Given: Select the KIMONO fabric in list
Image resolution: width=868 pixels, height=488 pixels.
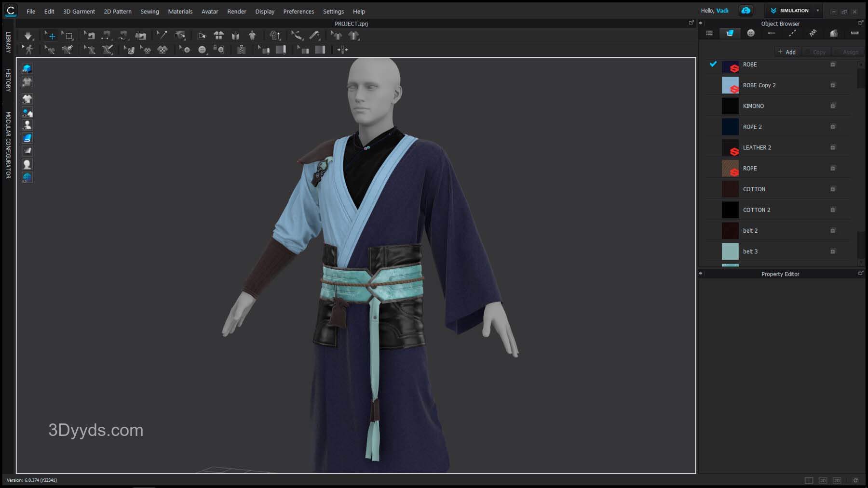Looking at the screenshot, I should (753, 106).
